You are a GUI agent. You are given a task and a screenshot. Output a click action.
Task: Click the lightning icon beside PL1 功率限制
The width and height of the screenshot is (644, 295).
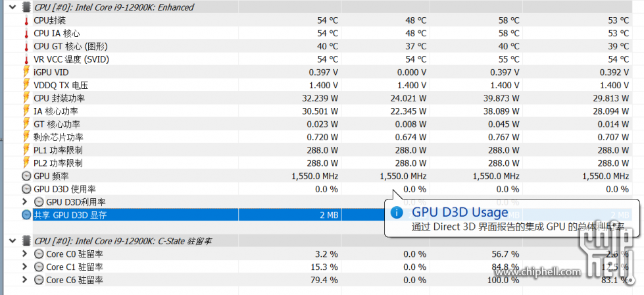tap(26, 150)
